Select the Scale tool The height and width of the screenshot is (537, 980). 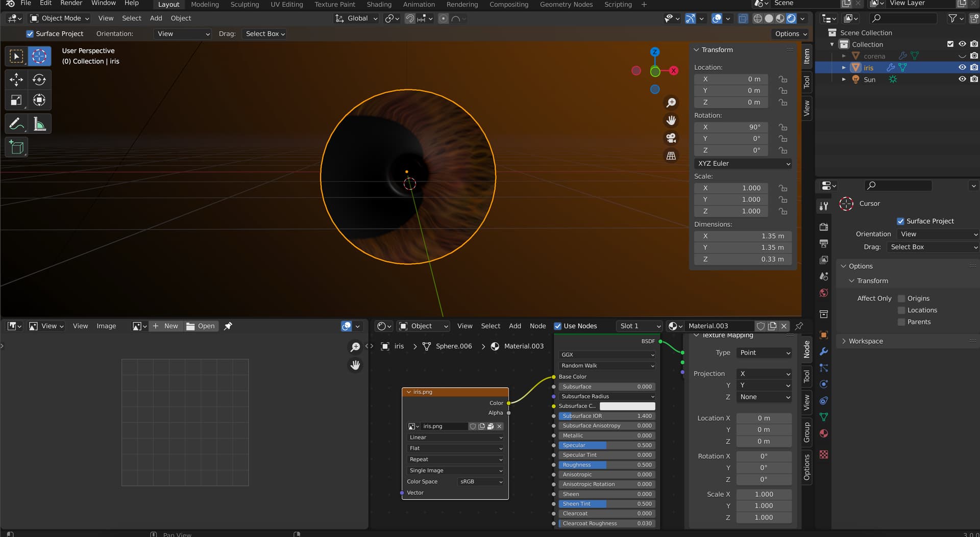(x=16, y=100)
